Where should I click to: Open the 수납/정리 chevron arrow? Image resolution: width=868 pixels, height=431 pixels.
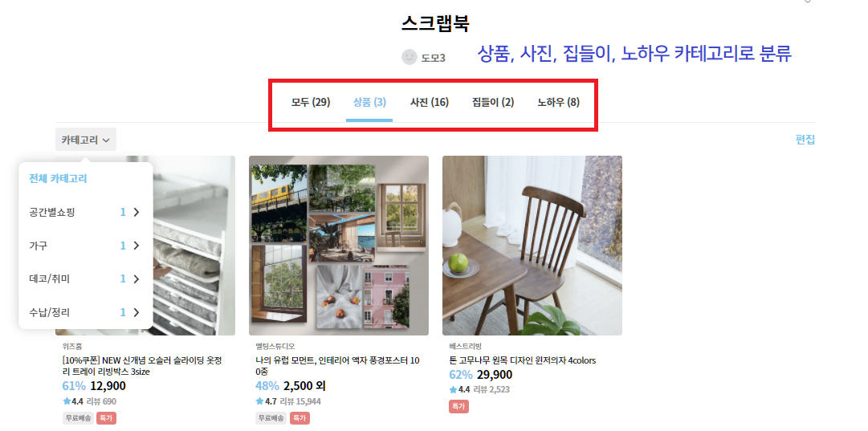[x=137, y=312]
